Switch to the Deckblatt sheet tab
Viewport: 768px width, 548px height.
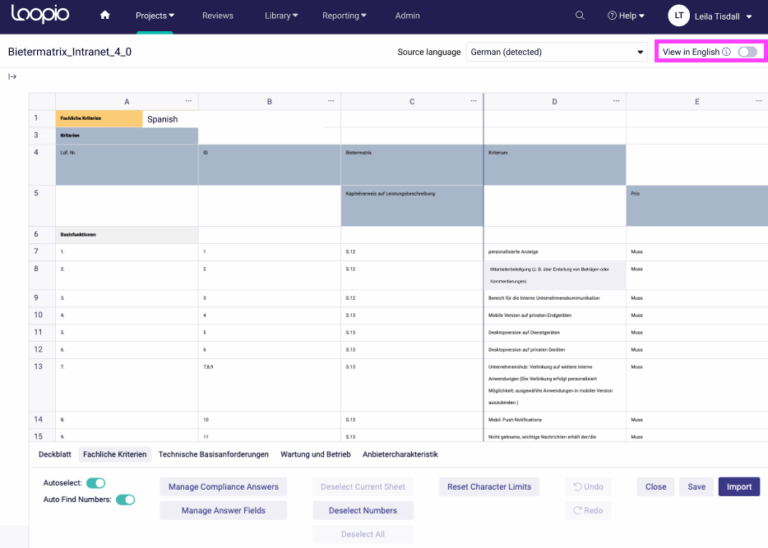point(55,454)
